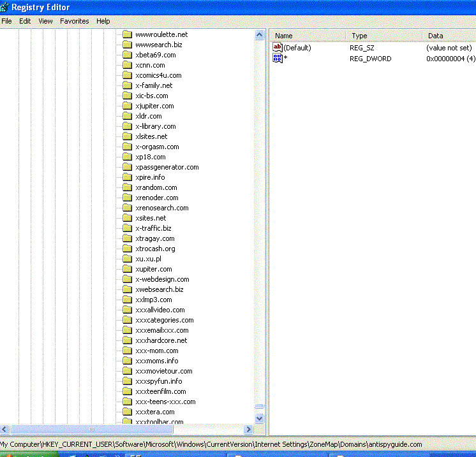Select the xjupiter.com folder icon
476x457 pixels.
[127, 106]
